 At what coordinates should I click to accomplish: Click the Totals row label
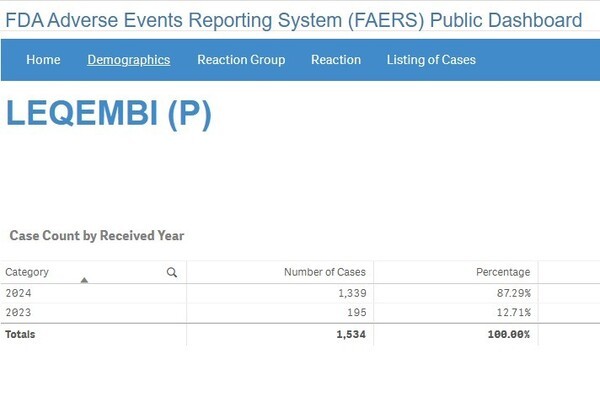point(20,334)
